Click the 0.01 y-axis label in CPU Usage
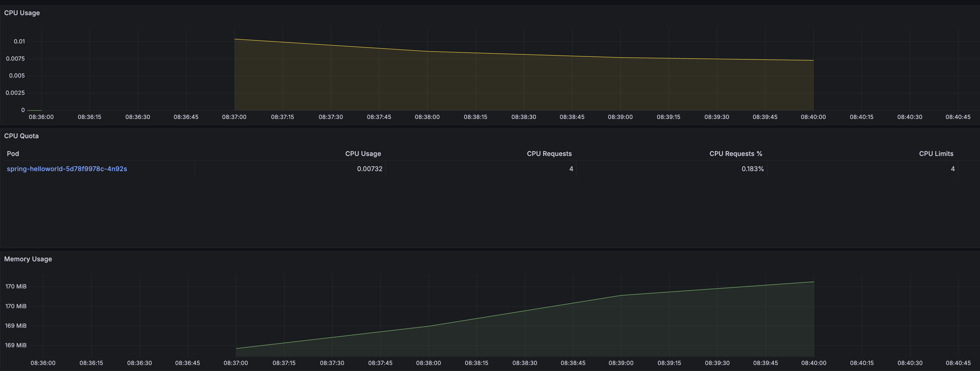980x371 pixels. pos(20,42)
